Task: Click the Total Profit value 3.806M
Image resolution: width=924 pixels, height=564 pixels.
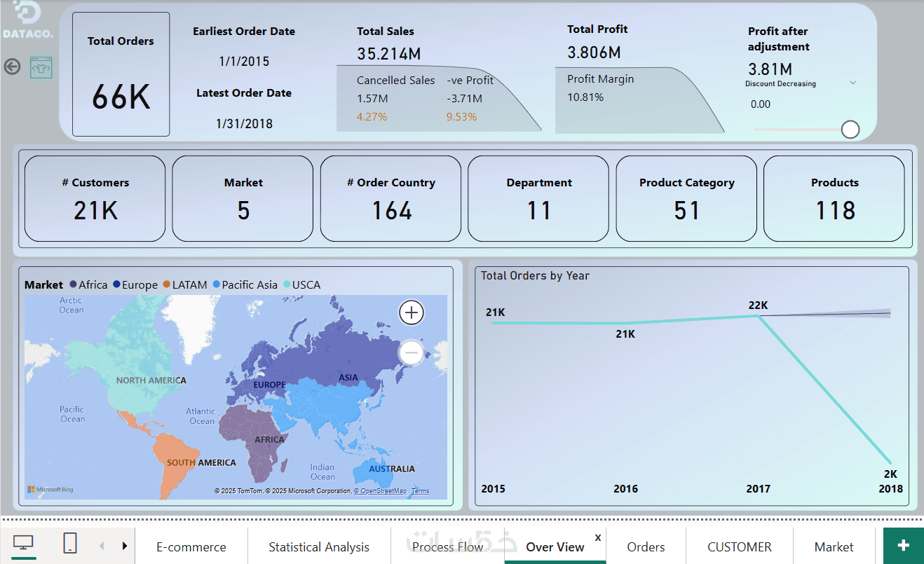Action: (595, 53)
